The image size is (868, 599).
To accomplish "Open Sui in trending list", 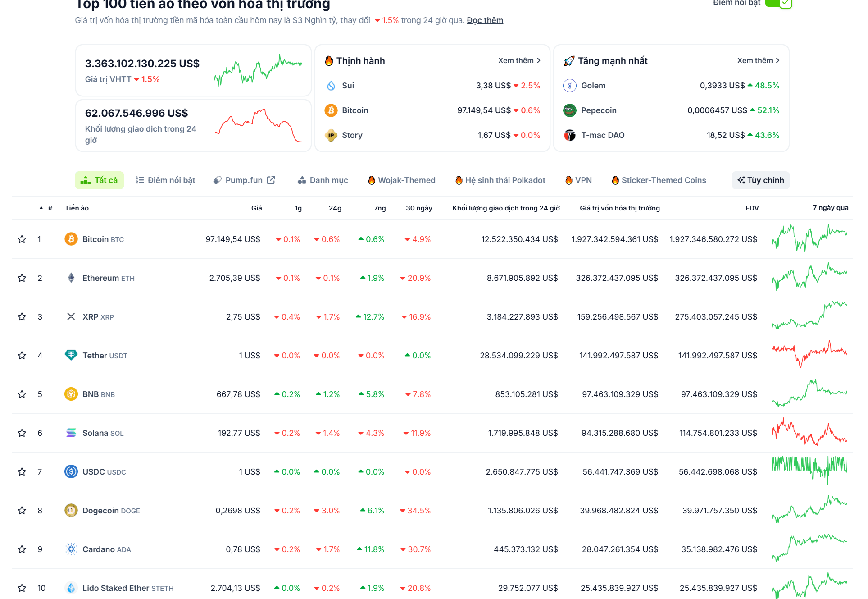I will [348, 86].
